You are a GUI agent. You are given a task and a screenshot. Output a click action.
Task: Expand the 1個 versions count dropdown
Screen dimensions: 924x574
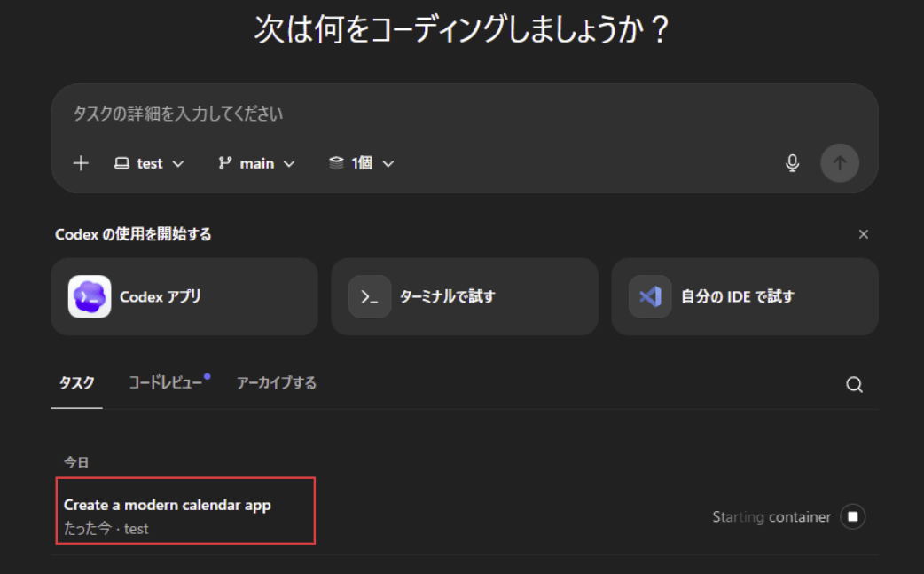[x=361, y=163]
